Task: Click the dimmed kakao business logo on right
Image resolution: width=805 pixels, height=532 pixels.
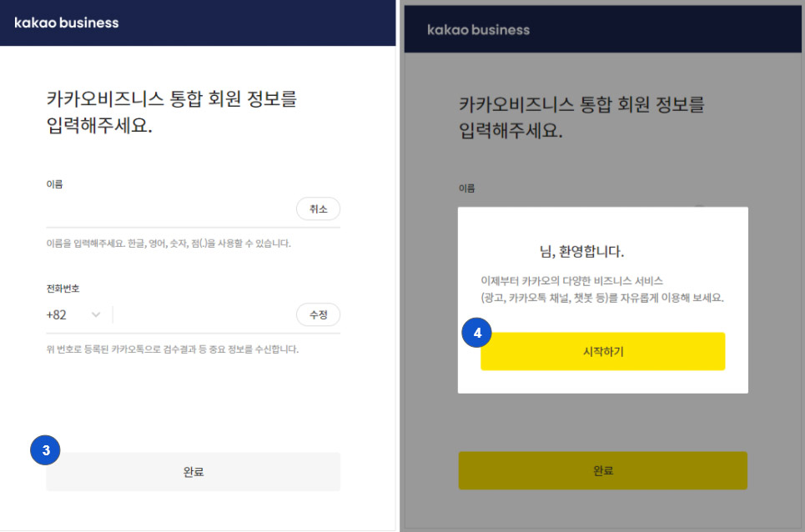Action: (x=478, y=30)
